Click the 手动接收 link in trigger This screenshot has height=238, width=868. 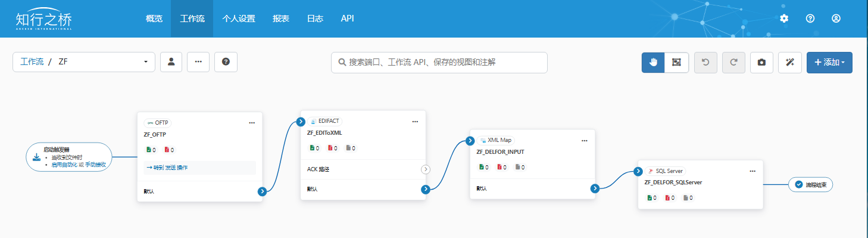(x=95, y=164)
